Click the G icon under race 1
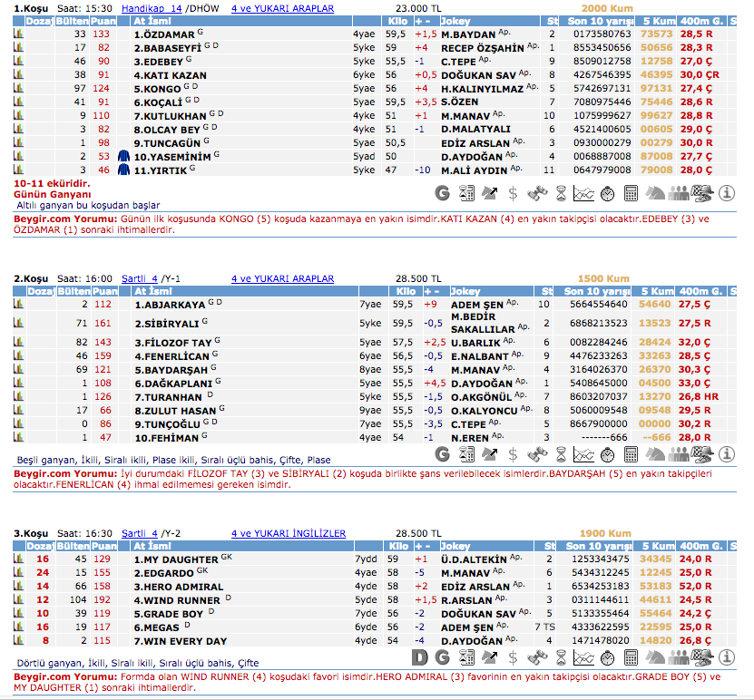The height and width of the screenshot is (700, 754). [x=443, y=193]
